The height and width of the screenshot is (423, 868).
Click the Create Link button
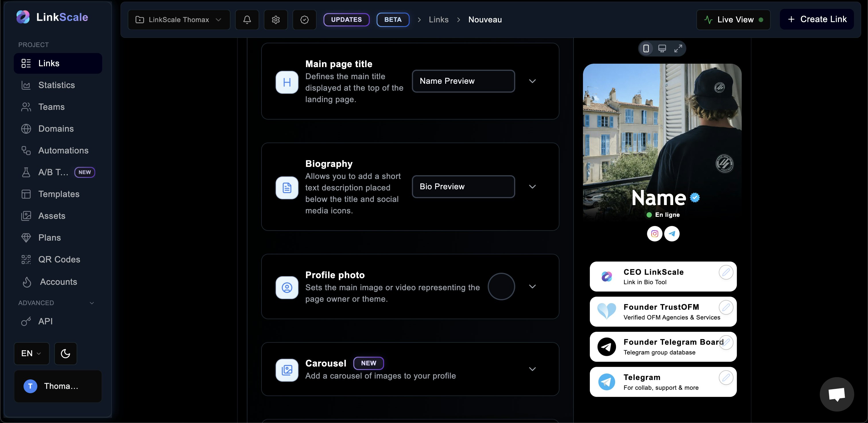(x=817, y=19)
